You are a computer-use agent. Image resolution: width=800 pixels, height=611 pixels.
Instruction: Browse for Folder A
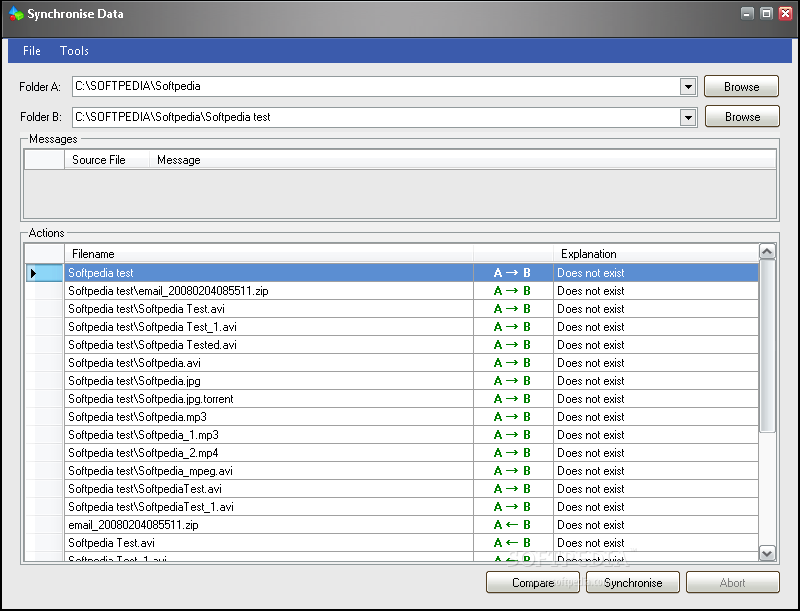point(741,86)
